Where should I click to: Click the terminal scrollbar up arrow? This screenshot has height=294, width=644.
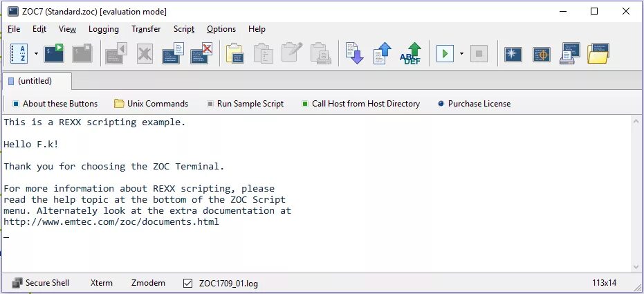point(636,121)
